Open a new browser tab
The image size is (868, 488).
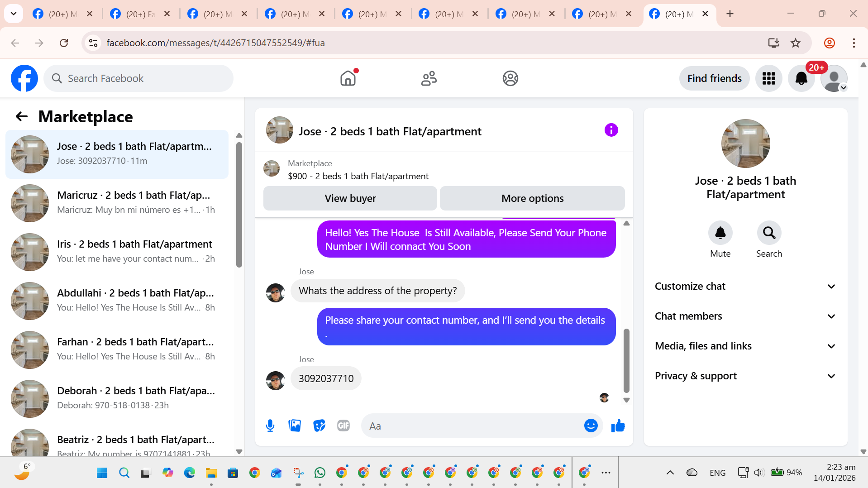(730, 14)
